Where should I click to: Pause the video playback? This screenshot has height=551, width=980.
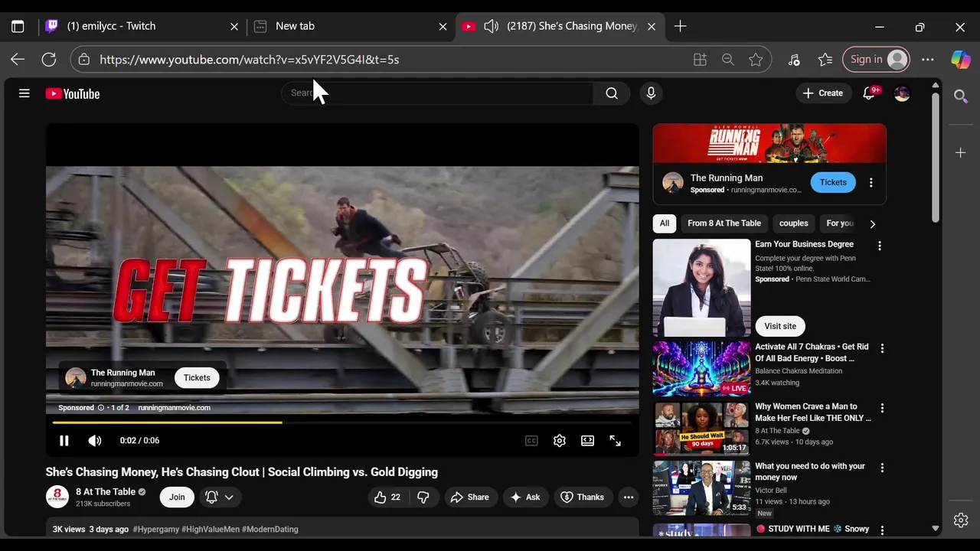point(64,441)
